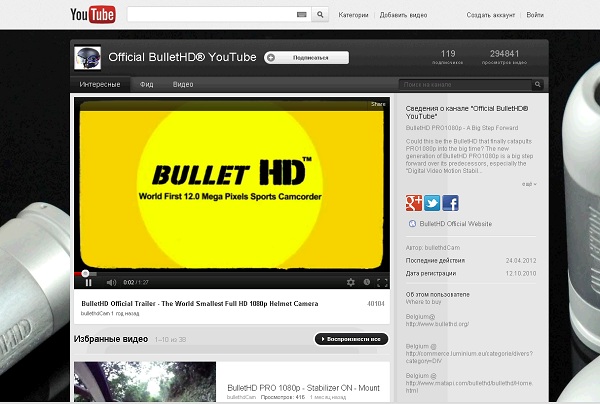Click the 24.04.2012 last activity date

(x=521, y=261)
